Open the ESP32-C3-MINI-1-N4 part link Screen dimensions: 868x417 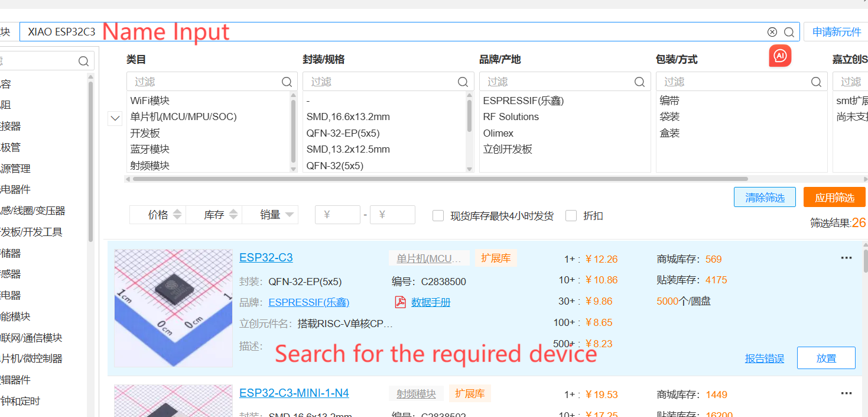coord(294,393)
